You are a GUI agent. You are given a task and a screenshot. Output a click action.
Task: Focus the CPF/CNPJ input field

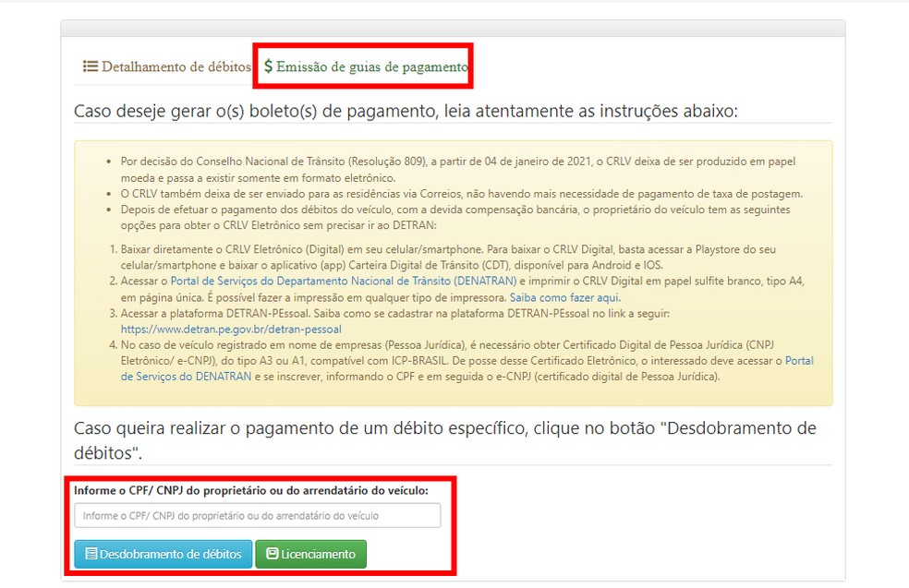(258, 516)
